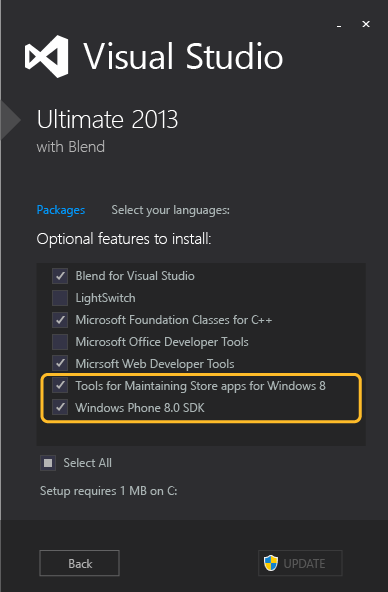Minimize the Visual Studio setup window

pyautogui.click(x=339, y=25)
